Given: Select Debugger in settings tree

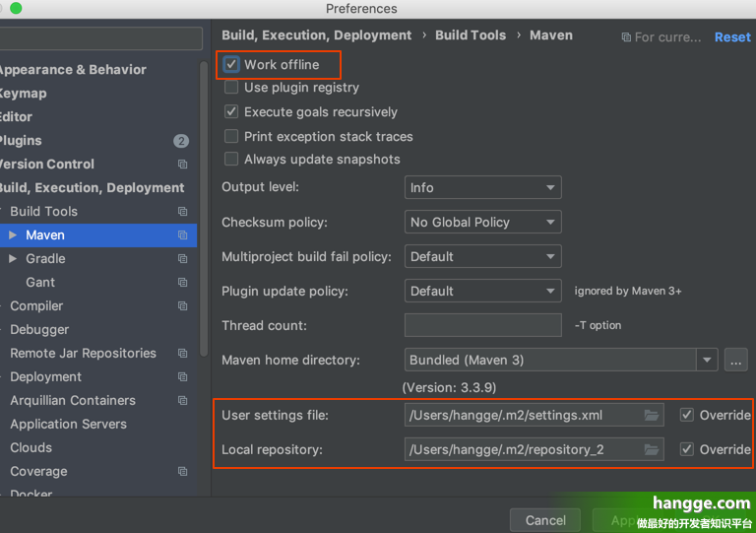Looking at the screenshot, I should coord(39,329).
